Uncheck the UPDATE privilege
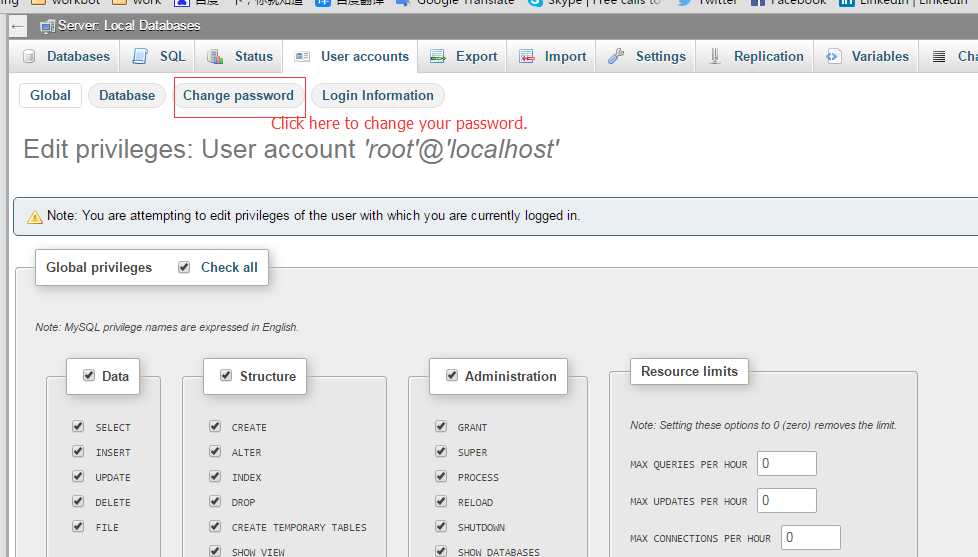This screenshot has height=557, width=978. point(78,477)
